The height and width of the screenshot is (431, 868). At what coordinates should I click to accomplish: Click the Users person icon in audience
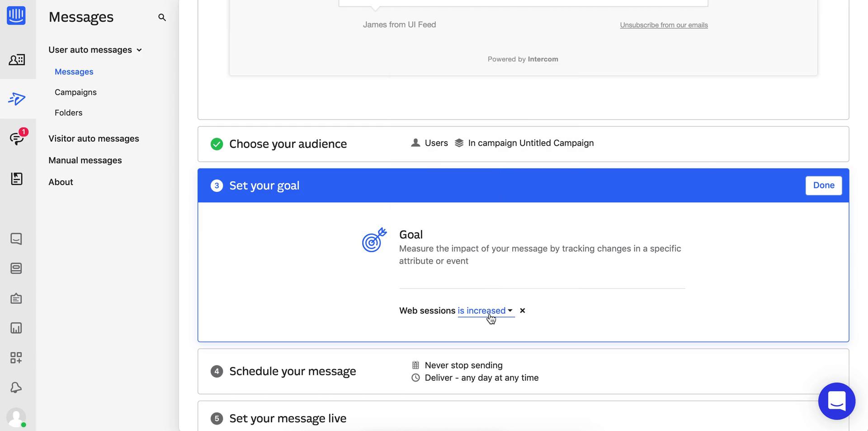click(x=415, y=143)
